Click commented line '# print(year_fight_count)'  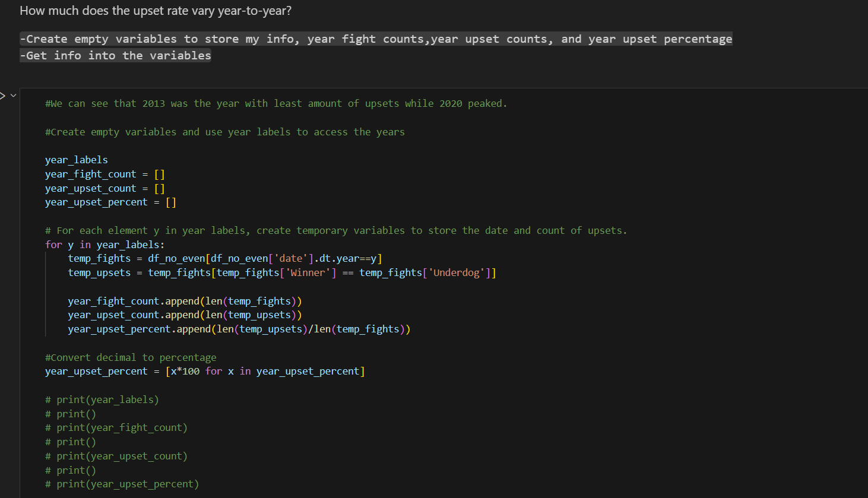pos(116,428)
